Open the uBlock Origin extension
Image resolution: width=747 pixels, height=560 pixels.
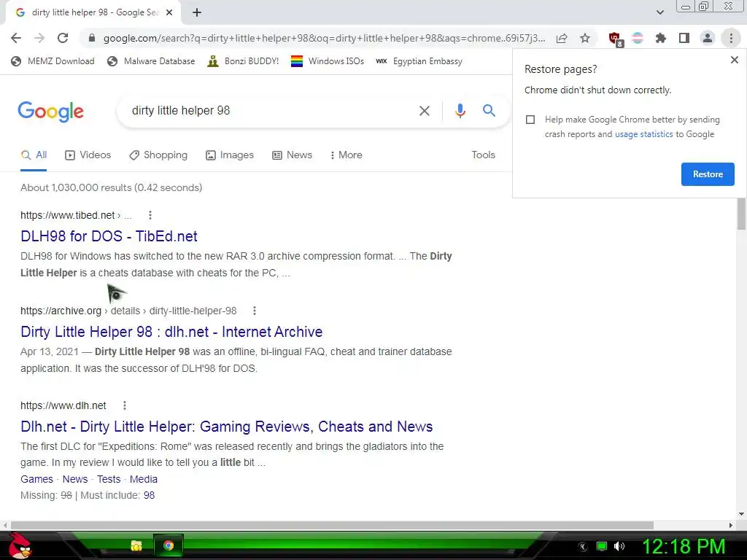tap(616, 39)
